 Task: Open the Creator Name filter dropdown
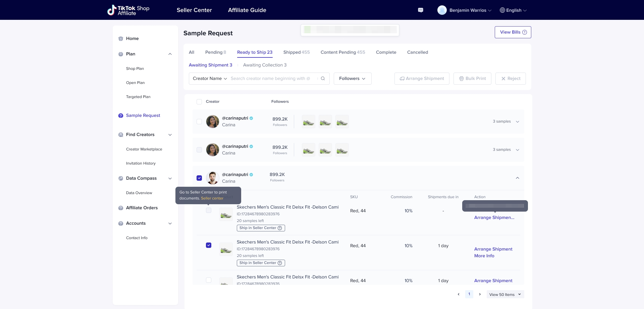pyautogui.click(x=210, y=79)
